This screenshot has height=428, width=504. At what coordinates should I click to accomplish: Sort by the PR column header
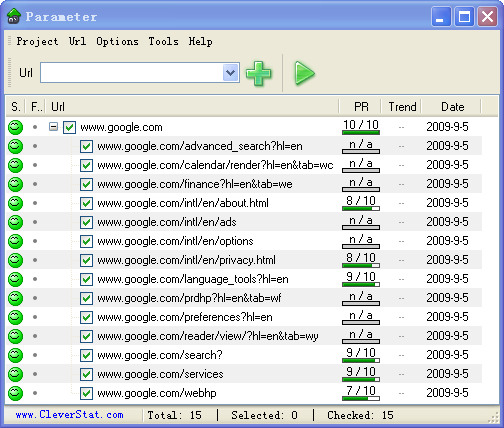click(x=360, y=107)
